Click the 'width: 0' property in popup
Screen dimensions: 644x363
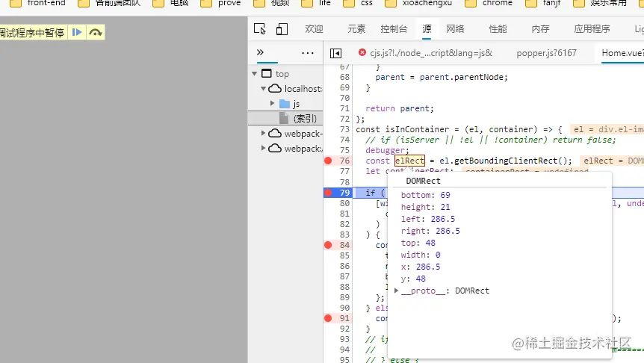pos(421,255)
